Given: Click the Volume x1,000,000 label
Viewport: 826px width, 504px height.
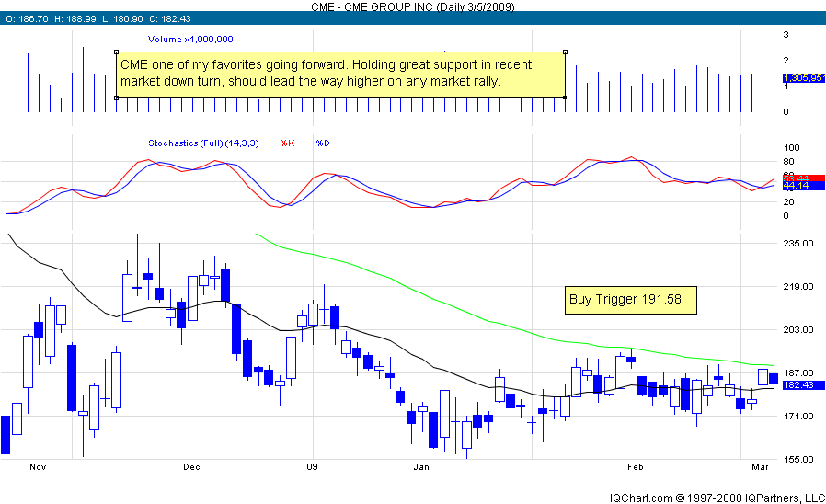Looking at the screenshot, I should pos(190,39).
